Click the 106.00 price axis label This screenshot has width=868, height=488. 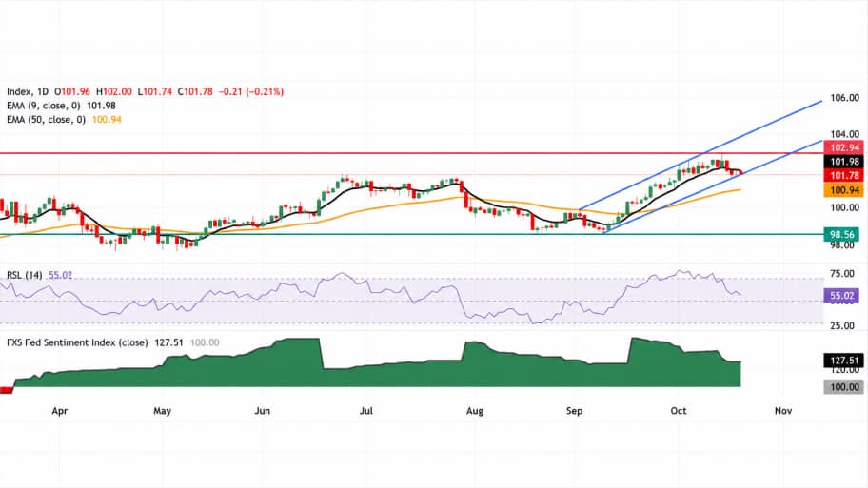[845, 98]
